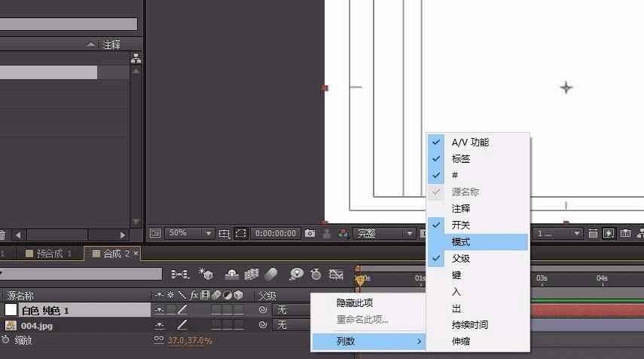Click scroll down arrow in project panel
Screen dimensions: 644x359
click(136, 221)
